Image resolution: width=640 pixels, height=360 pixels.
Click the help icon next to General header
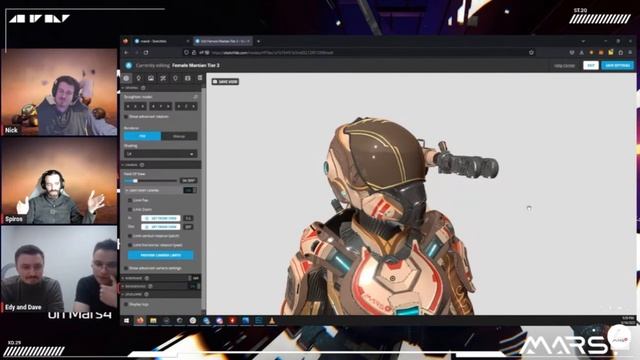pos(143,88)
